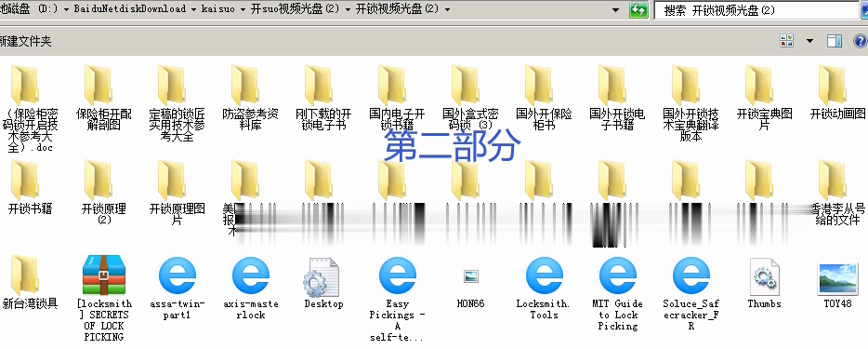Image resolution: width=868 pixels, height=349 pixels.
Task: Click the final 开锁视频光盘 (2) breadcrumb
Action: point(398,10)
